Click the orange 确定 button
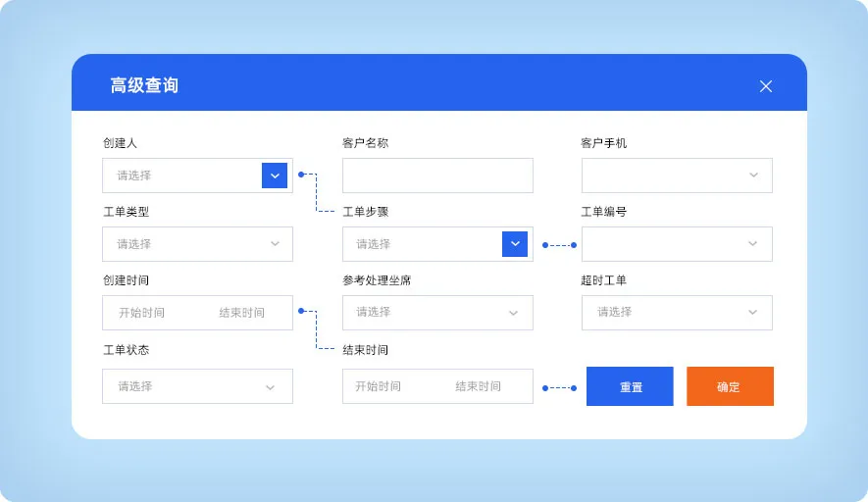Screen dimensions: 868x502 coord(730,386)
